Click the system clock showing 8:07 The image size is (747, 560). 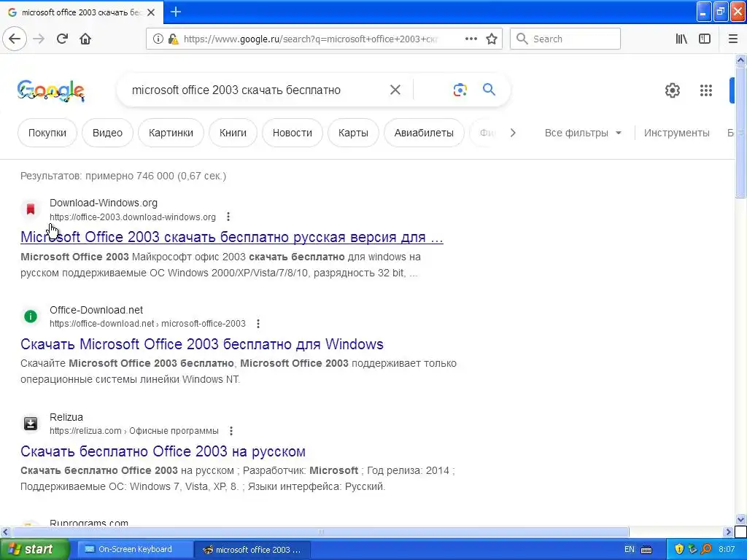point(727,550)
